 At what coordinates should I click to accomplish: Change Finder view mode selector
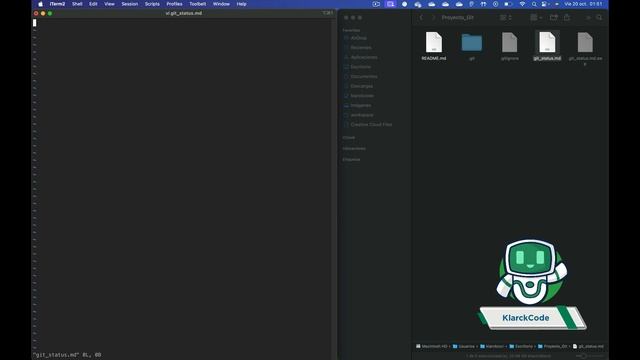pyautogui.click(x=506, y=18)
